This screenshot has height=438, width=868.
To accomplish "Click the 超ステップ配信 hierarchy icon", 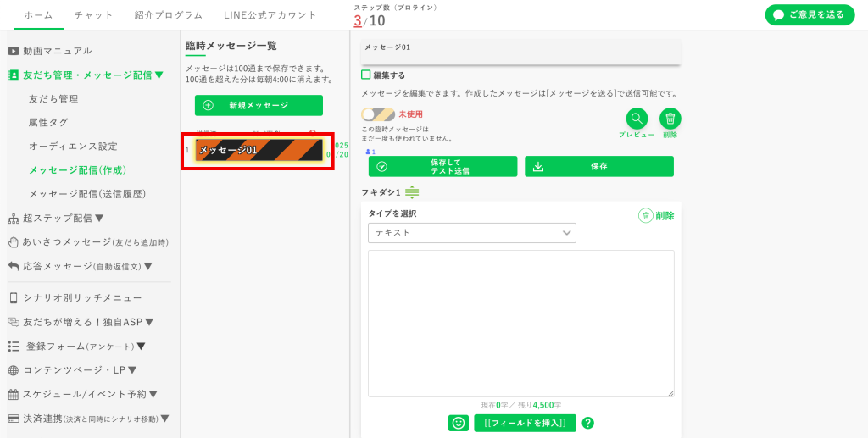I will [14, 219].
